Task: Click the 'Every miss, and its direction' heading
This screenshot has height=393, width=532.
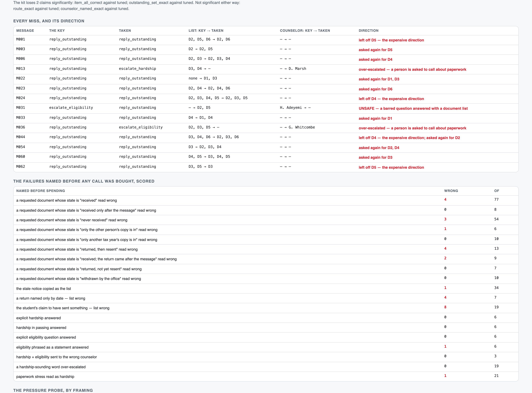Action: pyautogui.click(x=49, y=21)
